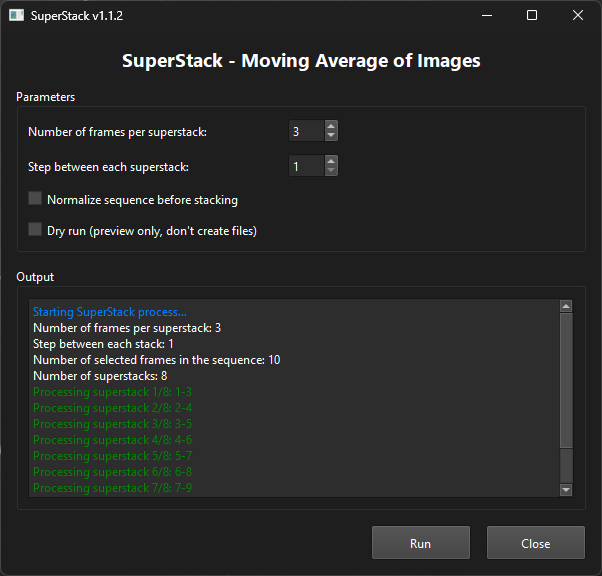Click the 'Number of superstacks: 8' log line

pyautogui.click(x=100, y=376)
